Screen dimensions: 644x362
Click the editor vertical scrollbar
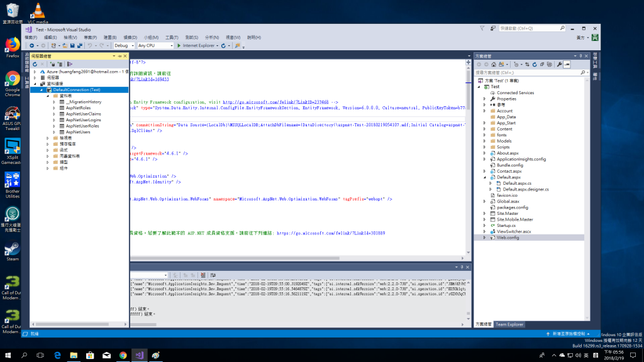coord(468,160)
